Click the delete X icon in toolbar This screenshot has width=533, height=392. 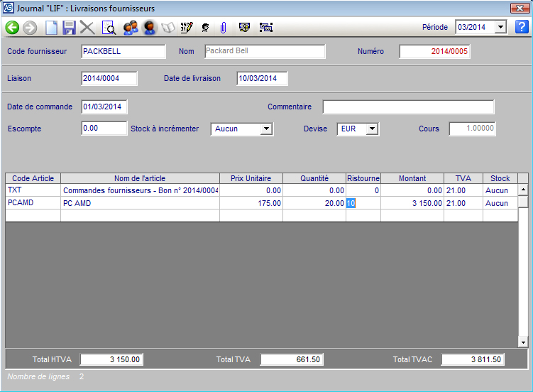87,28
